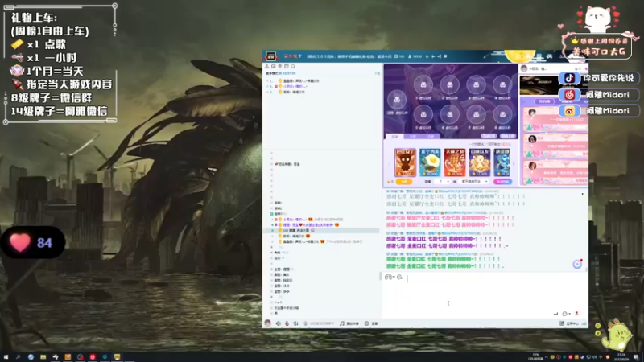Image resolution: width=644 pixels, height=362 pixels.
Task: Click the small down arrow at the chat top right
Action: (582, 194)
